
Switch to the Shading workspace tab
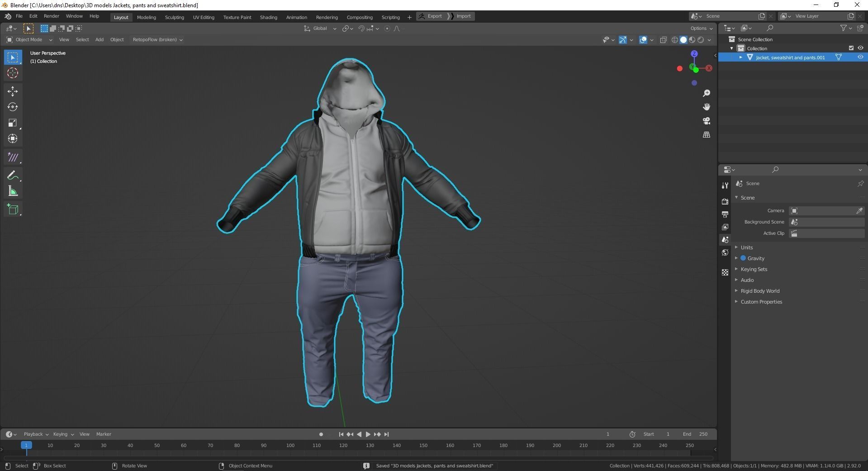[x=268, y=17]
